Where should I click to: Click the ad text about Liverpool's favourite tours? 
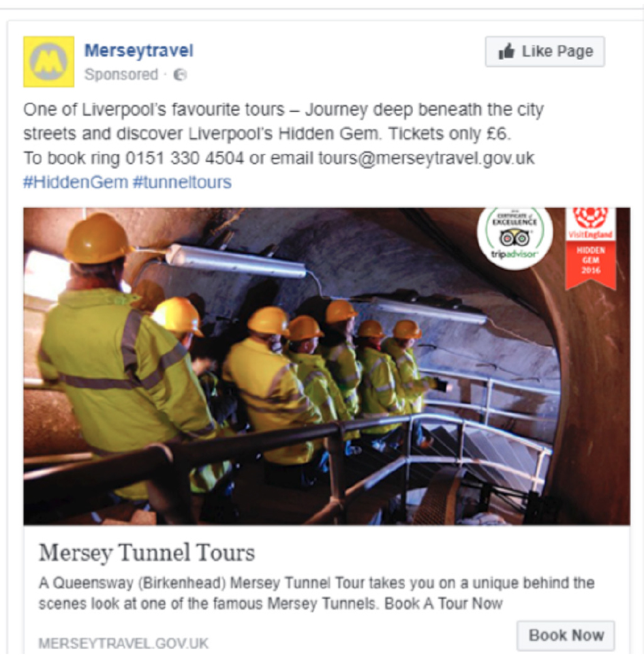(x=283, y=121)
